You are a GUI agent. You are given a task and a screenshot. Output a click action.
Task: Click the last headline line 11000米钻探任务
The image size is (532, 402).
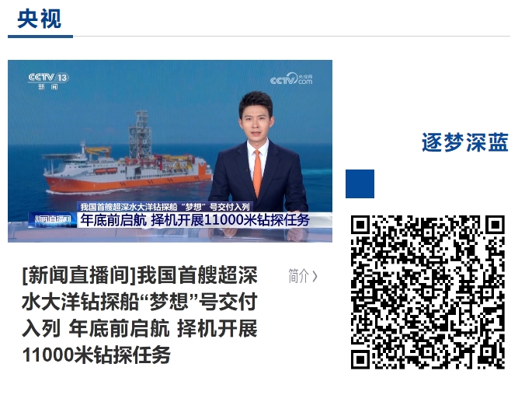96,355
